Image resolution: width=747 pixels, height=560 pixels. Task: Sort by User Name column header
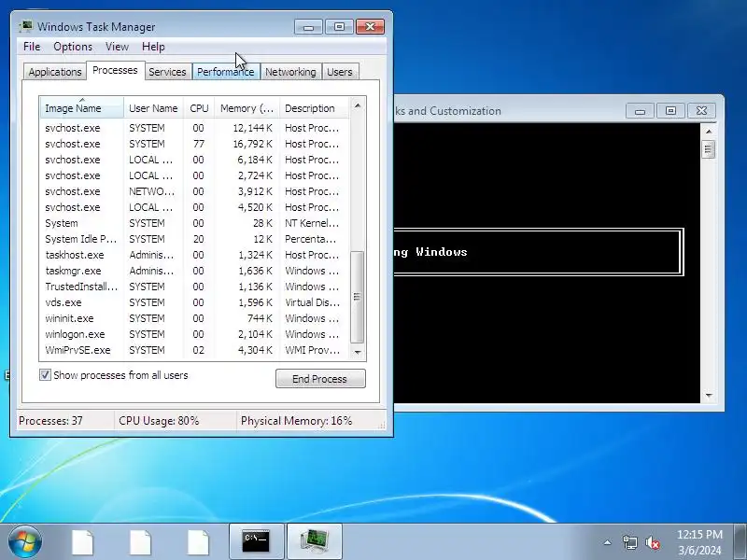coord(153,108)
